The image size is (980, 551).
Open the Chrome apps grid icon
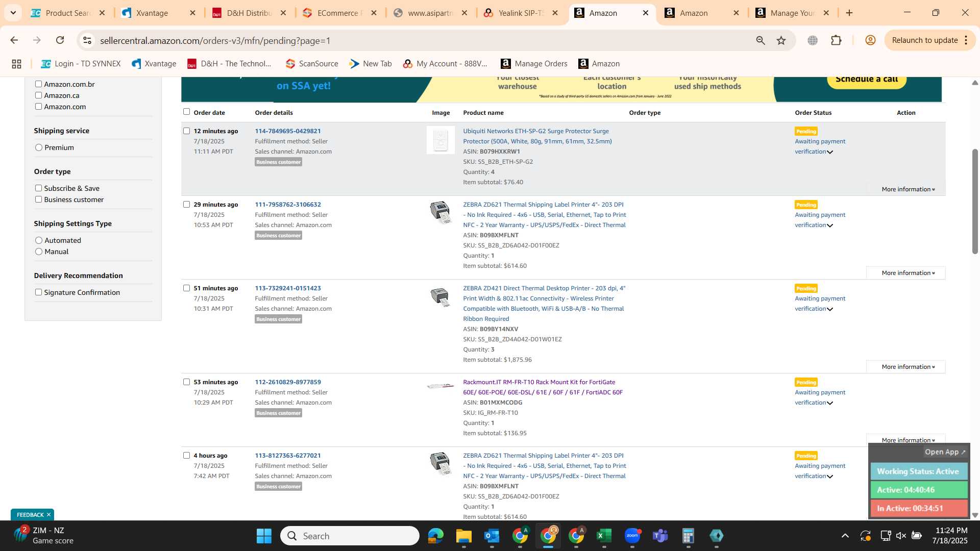tap(16, 64)
